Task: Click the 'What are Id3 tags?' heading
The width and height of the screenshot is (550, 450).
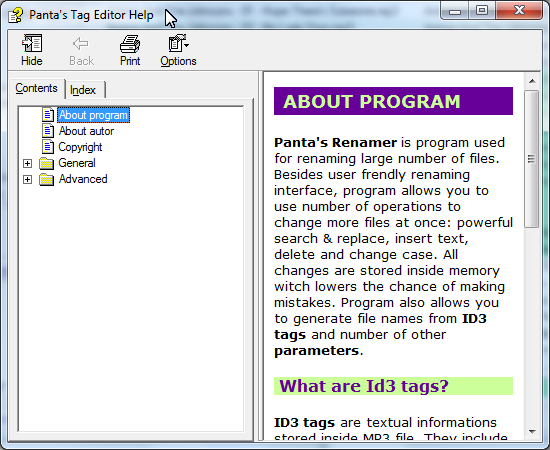Action: (393, 386)
